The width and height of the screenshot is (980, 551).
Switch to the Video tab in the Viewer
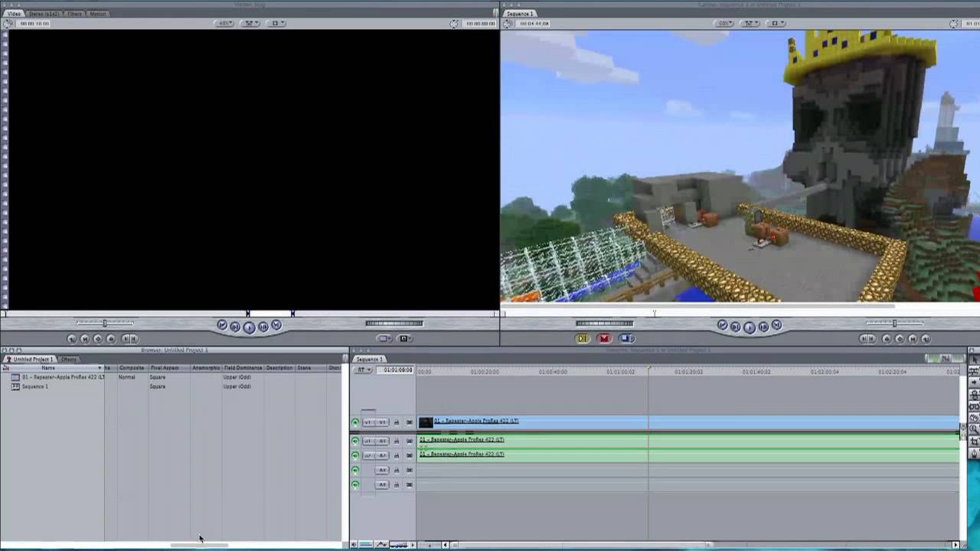[14, 14]
